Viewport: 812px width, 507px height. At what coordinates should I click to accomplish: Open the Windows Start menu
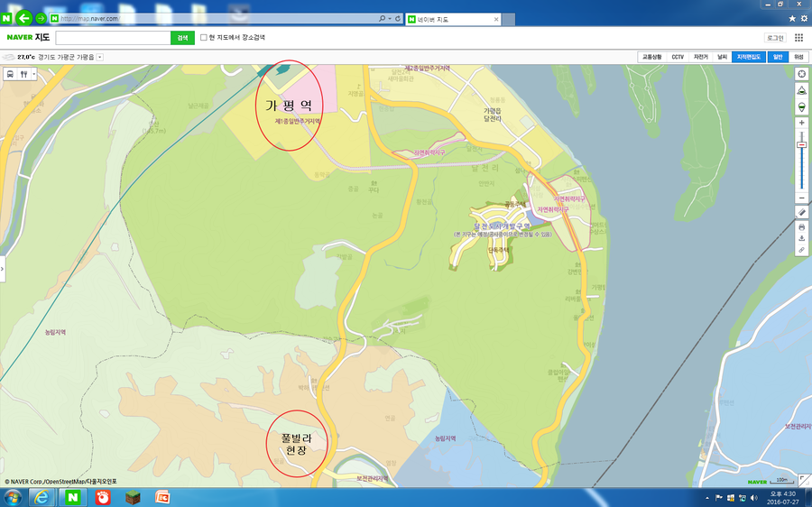13,498
